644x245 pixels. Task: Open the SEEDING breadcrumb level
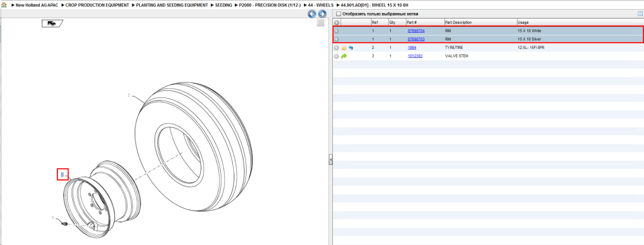[x=223, y=5]
